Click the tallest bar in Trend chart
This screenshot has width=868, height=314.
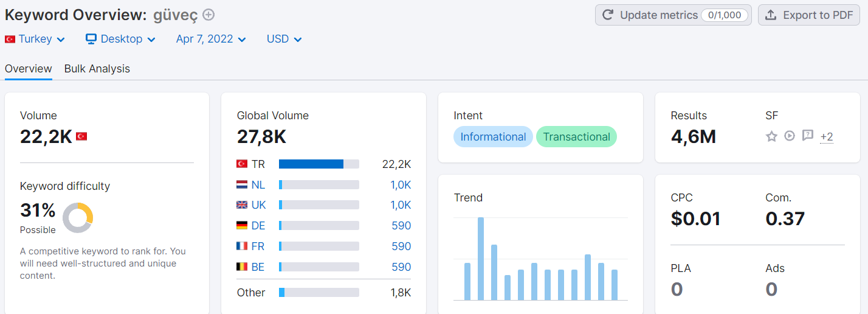click(x=481, y=259)
